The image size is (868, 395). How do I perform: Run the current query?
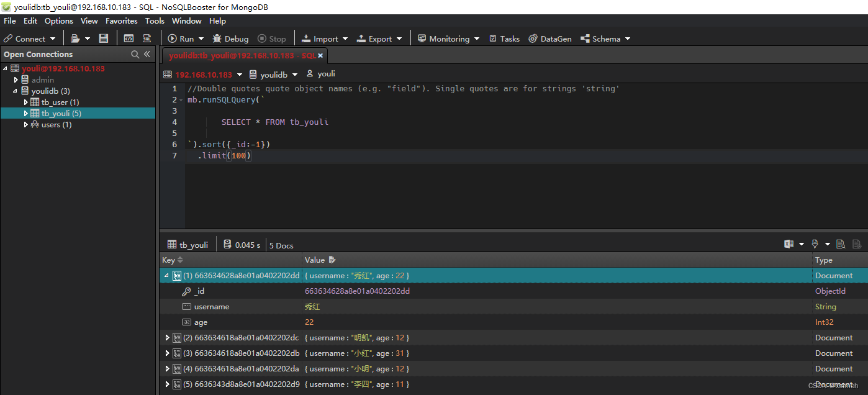tap(181, 39)
